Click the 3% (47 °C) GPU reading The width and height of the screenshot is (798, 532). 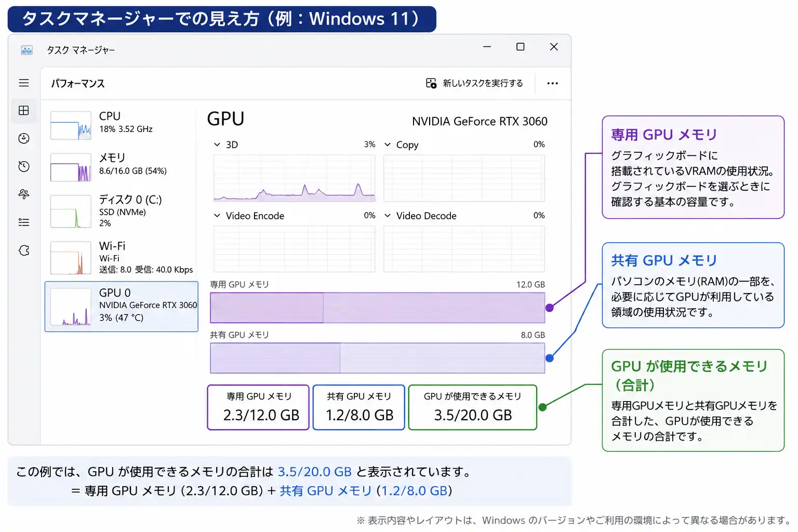click(121, 318)
